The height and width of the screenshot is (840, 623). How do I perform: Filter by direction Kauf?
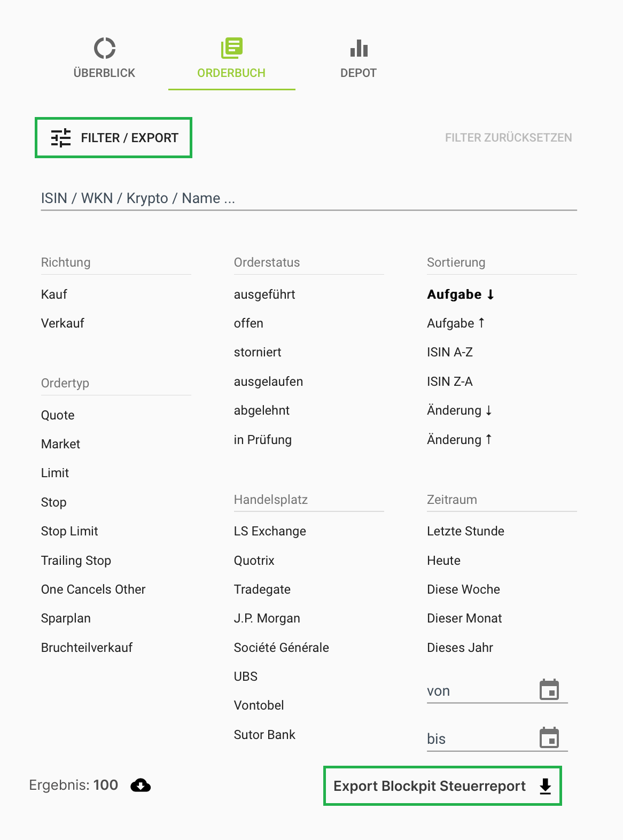(54, 294)
